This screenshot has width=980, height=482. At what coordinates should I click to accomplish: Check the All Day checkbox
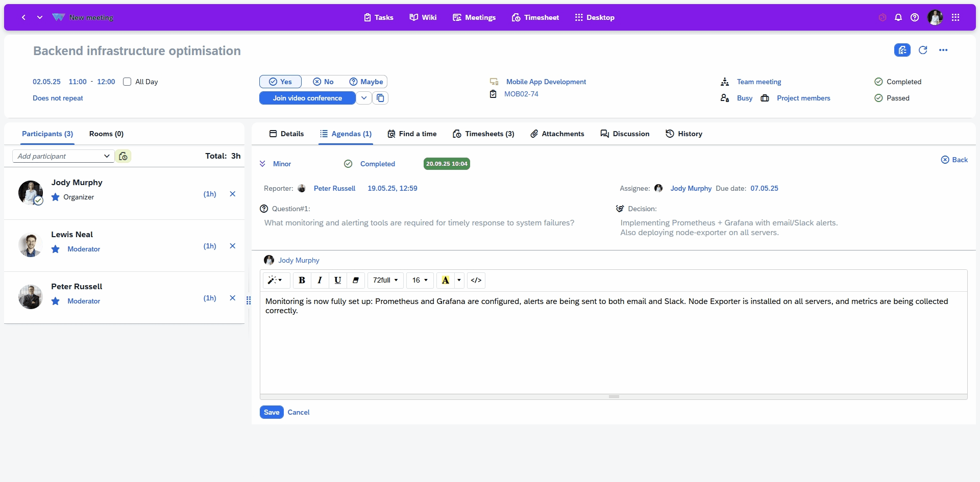(x=127, y=82)
